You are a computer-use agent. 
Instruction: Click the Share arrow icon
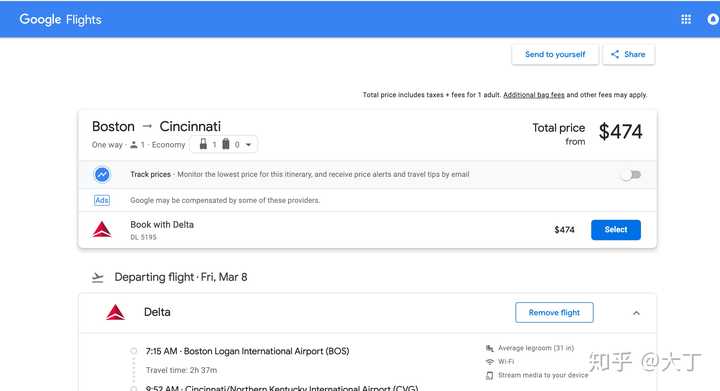click(615, 54)
